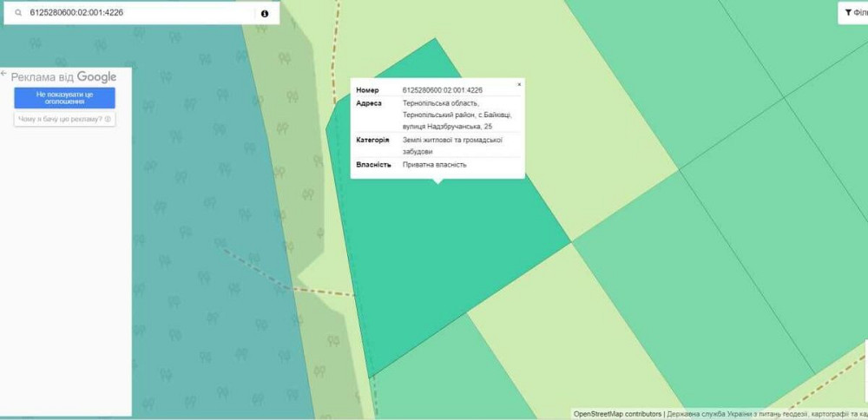Open the OpenStreetMap contributors link
Image resolution: width=868 pixels, height=420 pixels.
[617, 414]
